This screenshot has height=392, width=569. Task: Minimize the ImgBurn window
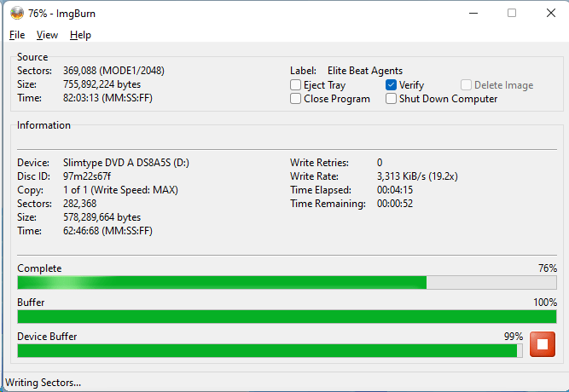click(473, 13)
